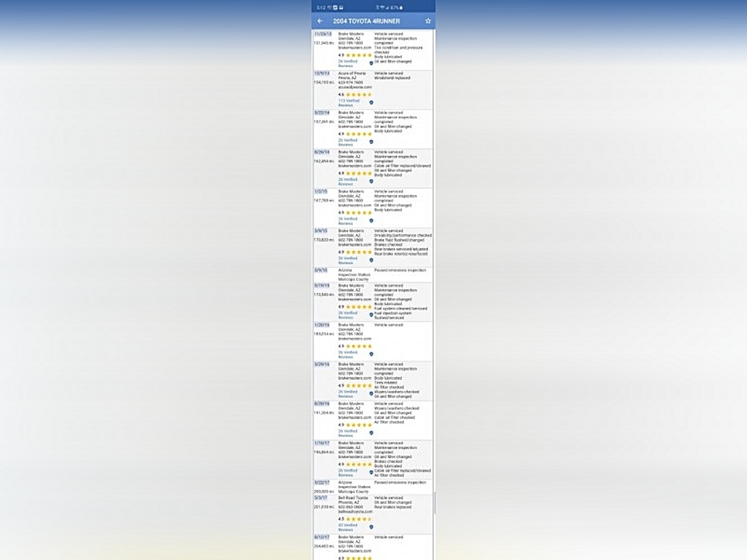Open acuraofpeoria.com website link
The width and height of the screenshot is (747, 560).
[355, 87]
